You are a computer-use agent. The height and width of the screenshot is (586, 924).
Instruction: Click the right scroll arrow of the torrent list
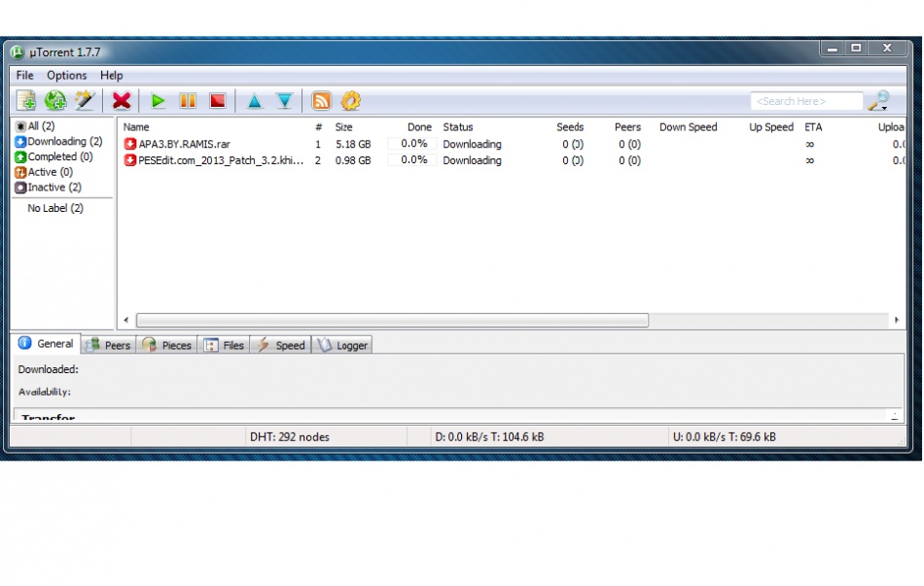click(x=897, y=320)
